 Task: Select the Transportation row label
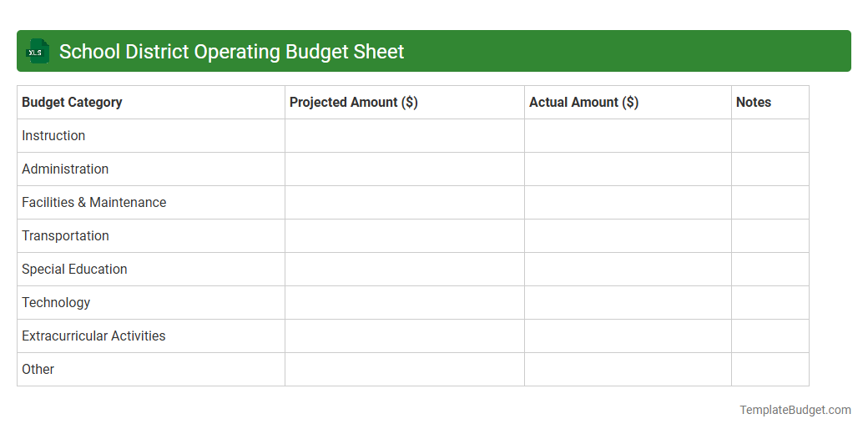(65, 236)
